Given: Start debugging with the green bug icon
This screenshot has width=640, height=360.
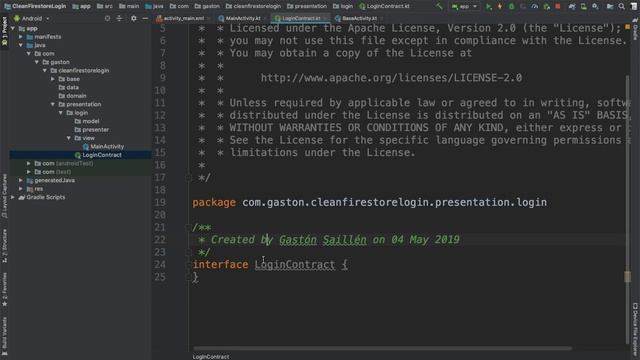Looking at the screenshot, I should [511, 7].
